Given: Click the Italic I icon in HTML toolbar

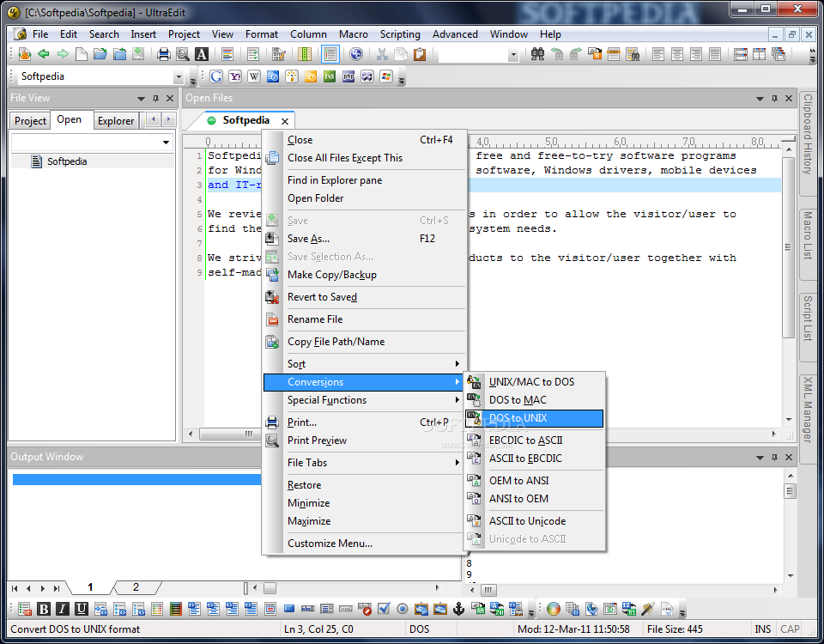Looking at the screenshot, I should coord(63,609).
